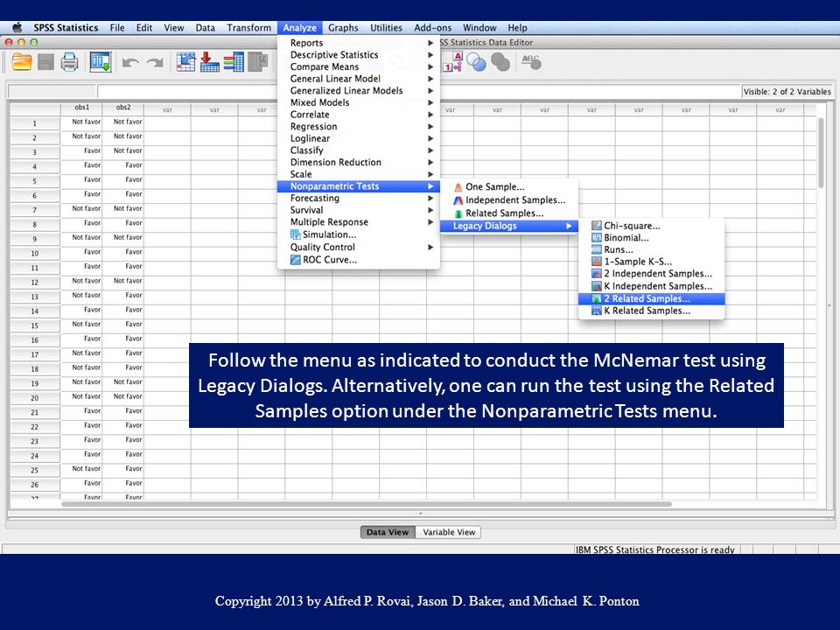Select Runs legacy dialog

pyautogui.click(x=651, y=249)
